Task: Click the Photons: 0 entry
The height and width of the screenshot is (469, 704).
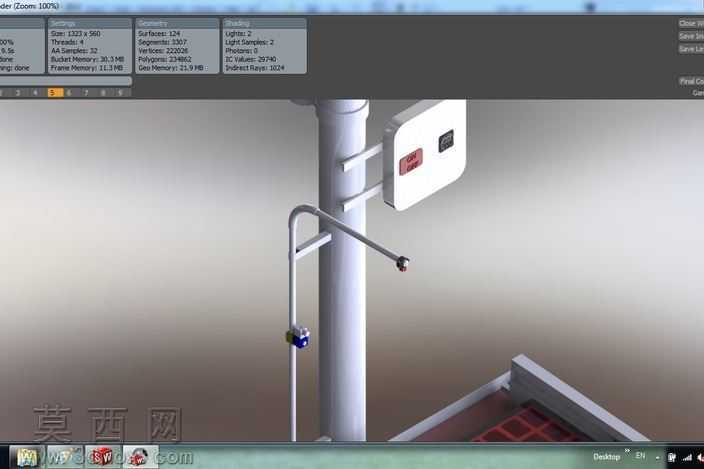Action: click(242, 51)
